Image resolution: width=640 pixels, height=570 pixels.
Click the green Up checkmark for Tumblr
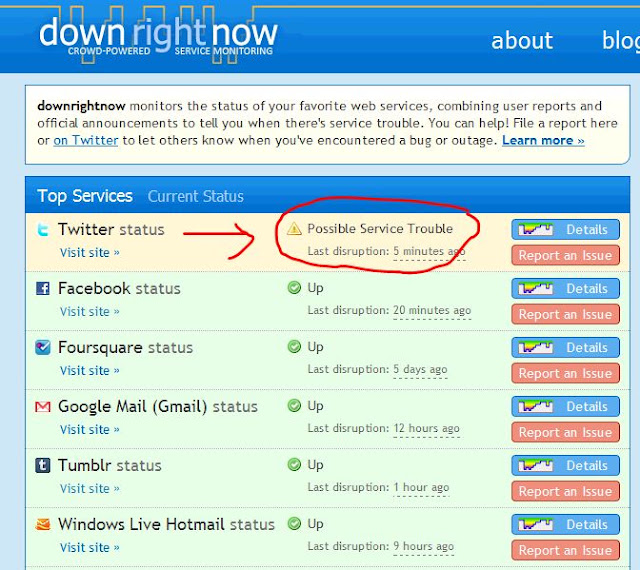point(294,465)
